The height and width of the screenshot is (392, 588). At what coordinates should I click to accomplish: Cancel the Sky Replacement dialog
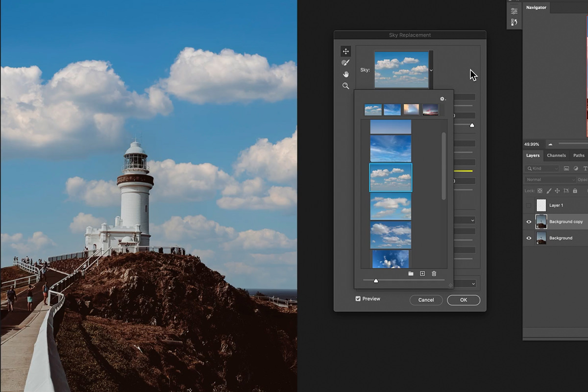(x=426, y=300)
